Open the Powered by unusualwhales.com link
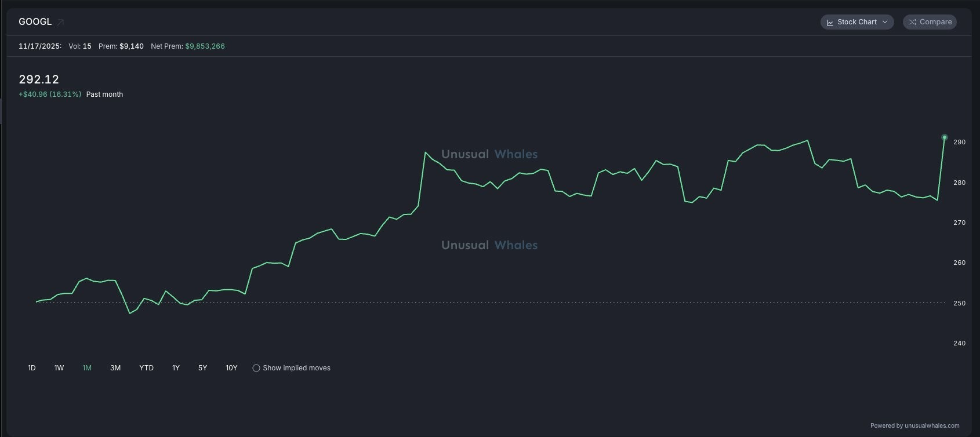This screenshot has width=980, height=437. pos(914,425)
